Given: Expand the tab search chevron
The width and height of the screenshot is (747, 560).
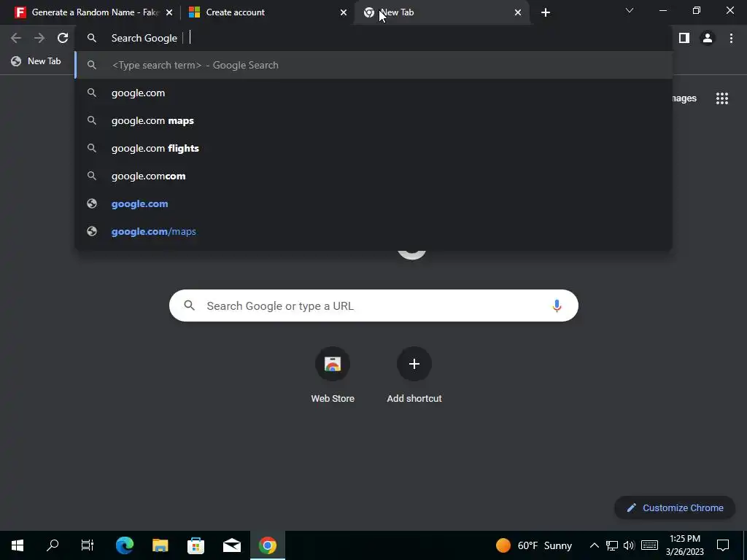Looking at the screenshot, I should click(x=630, y=10).
